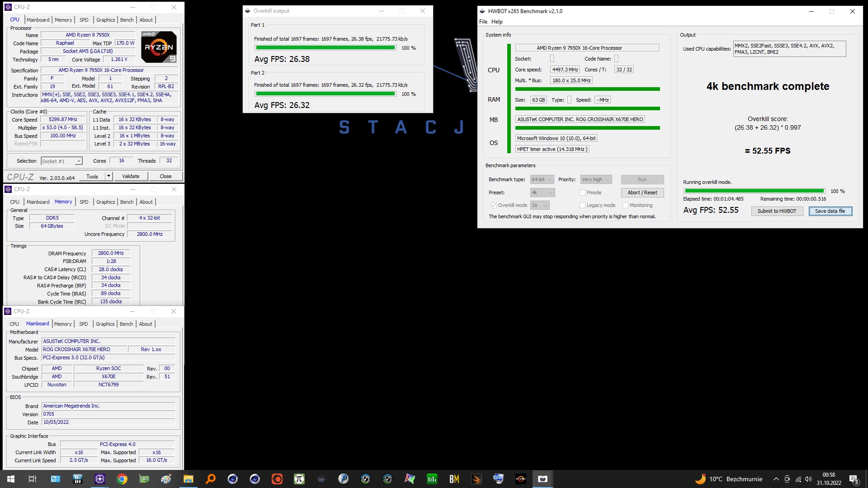
Task: Click the Running overkill mode progress bar
Action: point(754,191)
